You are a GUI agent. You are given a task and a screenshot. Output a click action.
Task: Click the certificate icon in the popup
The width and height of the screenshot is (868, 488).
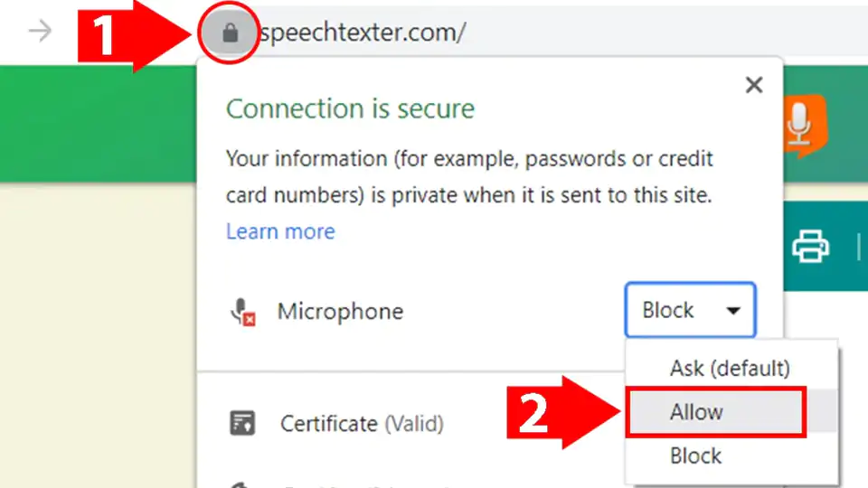click(x=242, y=423)
